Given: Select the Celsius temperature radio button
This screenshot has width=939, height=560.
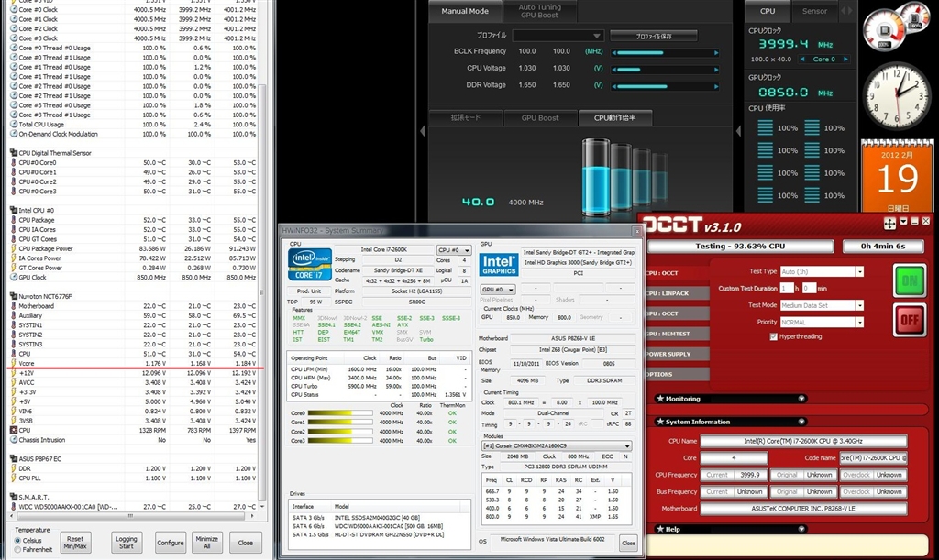Looking at the screenshot, I should point(17,540).
